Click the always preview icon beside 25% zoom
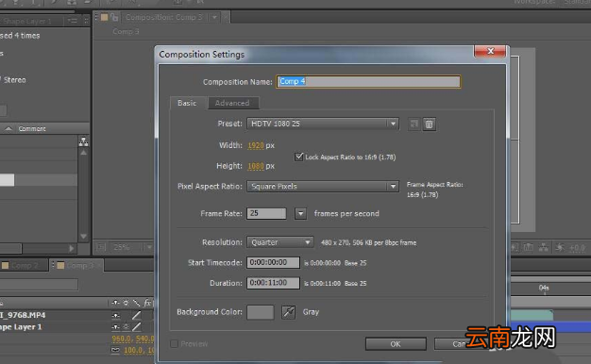 coord(101,247)
